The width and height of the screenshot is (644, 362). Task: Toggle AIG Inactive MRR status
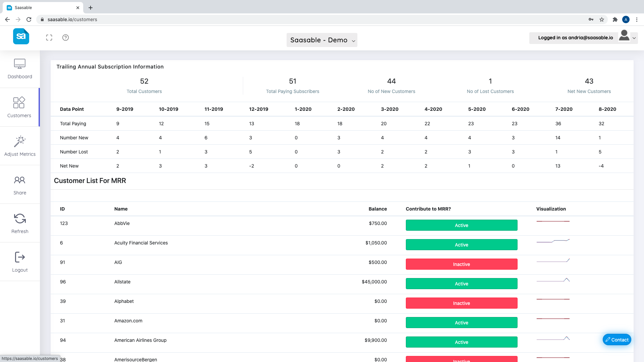tap(462, 264)
